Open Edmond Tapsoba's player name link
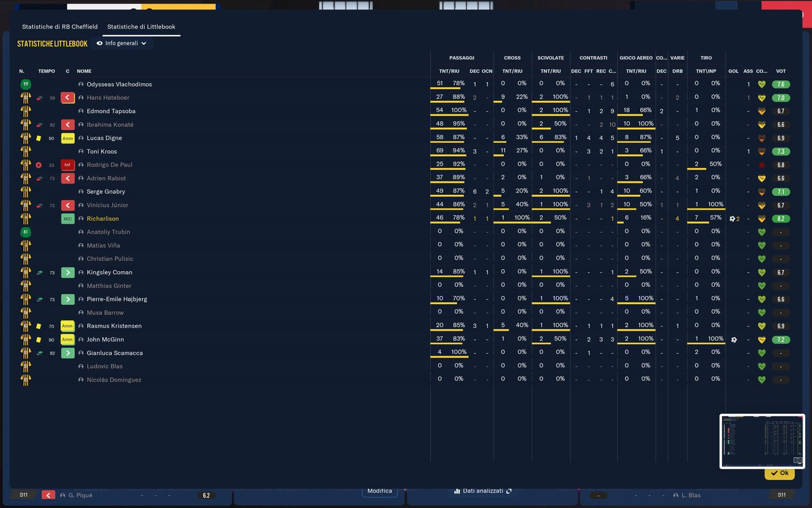This screenshot has width=812, height=508. 111,111
